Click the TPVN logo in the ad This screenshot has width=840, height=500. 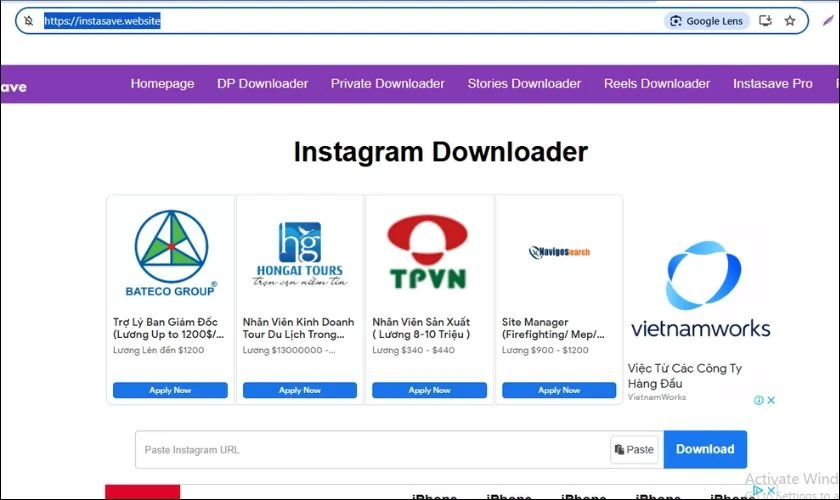point(428,252)
